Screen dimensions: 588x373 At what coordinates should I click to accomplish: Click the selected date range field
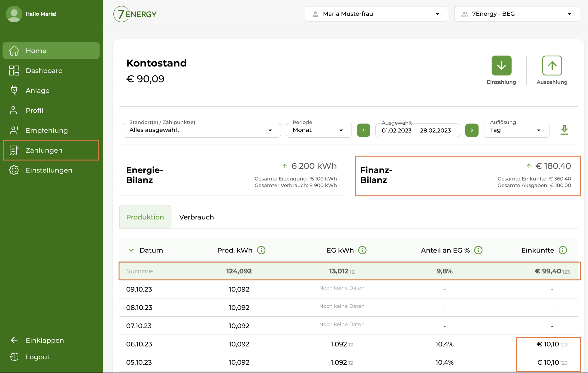point(417,130)
